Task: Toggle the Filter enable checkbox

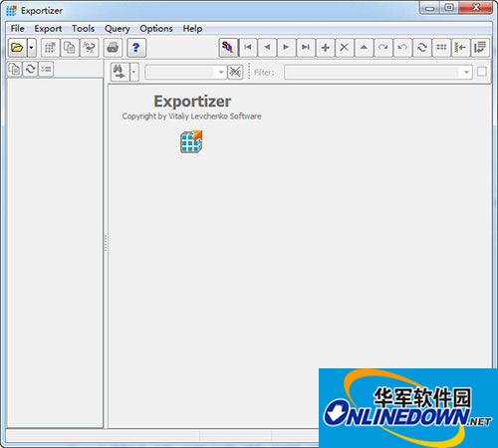Action: pyautogui.click(x=482, y=72)
